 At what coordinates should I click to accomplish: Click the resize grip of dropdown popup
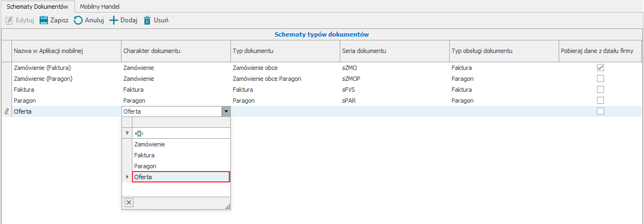coord(228,206)
